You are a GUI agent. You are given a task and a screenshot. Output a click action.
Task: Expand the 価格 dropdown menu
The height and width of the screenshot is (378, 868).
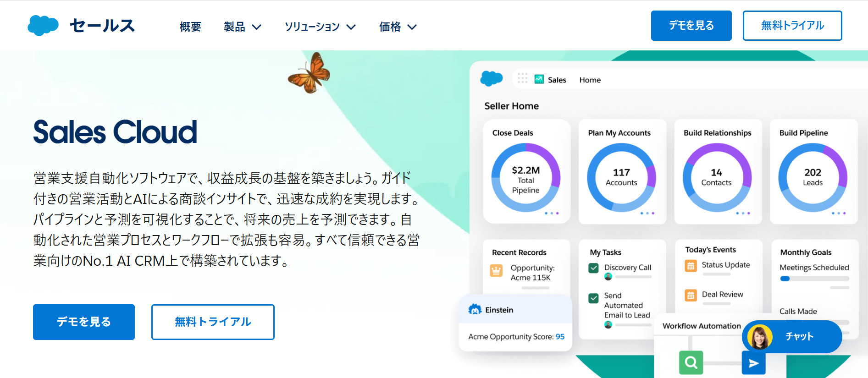click(398, 27)
